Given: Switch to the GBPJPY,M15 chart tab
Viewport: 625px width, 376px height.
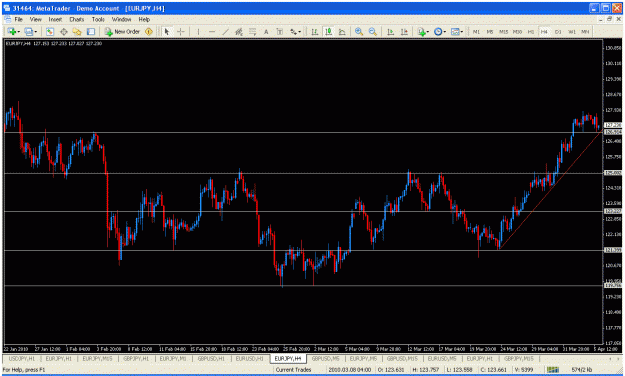Looking at the screenshot, I should click(519, 359).
